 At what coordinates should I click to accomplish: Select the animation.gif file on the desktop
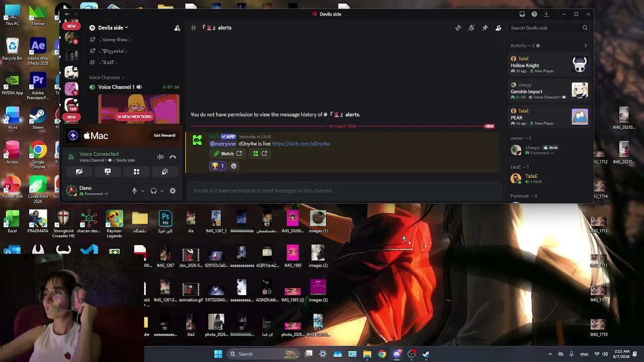[191, 293]
